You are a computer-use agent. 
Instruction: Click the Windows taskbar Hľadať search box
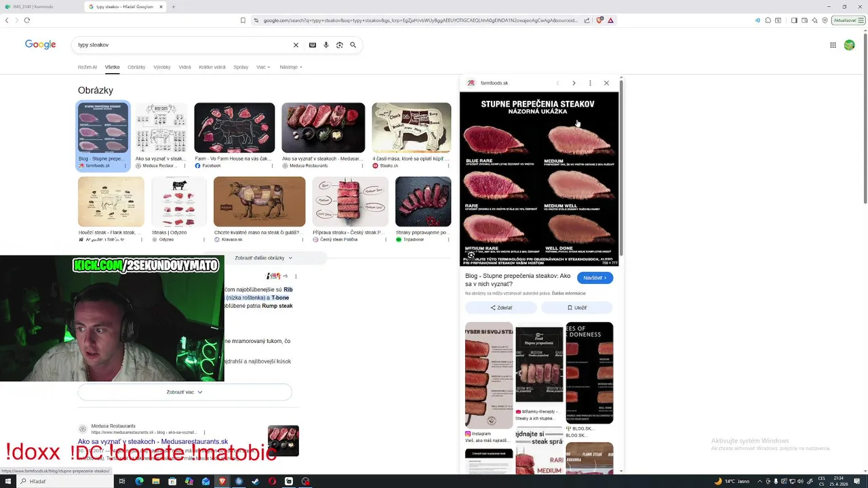coord(64,481)
